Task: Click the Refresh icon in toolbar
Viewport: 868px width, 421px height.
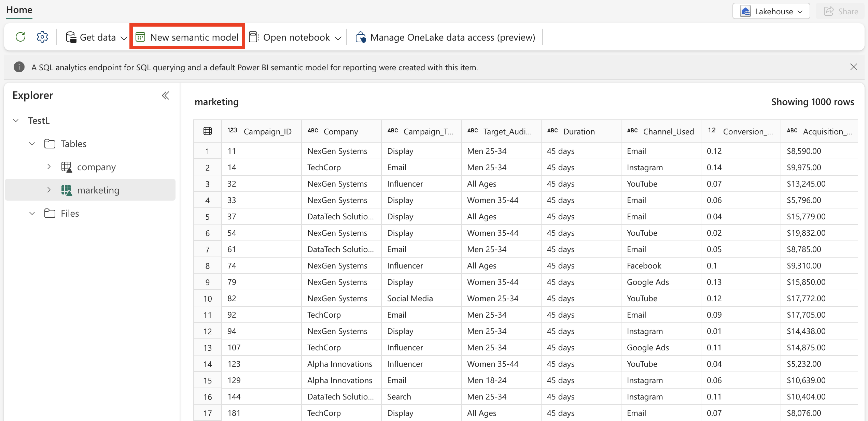Action: point(20,37)
